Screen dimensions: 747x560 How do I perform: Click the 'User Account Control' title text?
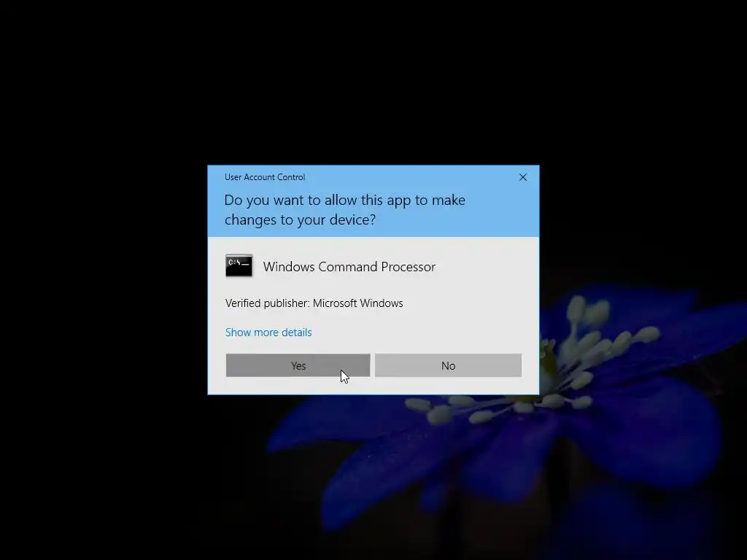point(265,177)
